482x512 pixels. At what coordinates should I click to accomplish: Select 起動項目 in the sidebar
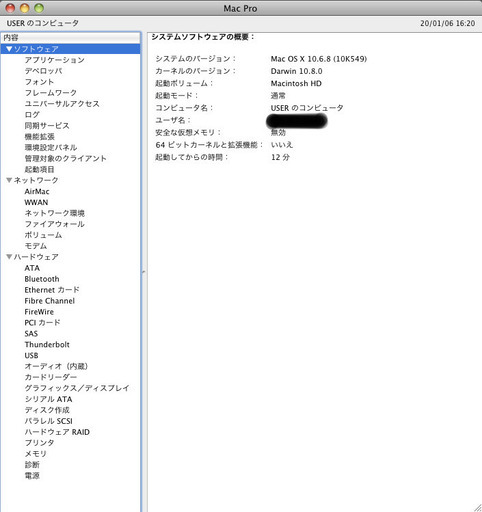pyautogui.click(x=39, y=169)
